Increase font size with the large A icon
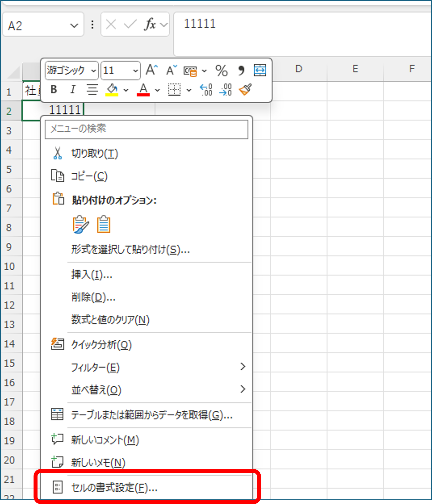The image size is (432, 504). [152, 70]
